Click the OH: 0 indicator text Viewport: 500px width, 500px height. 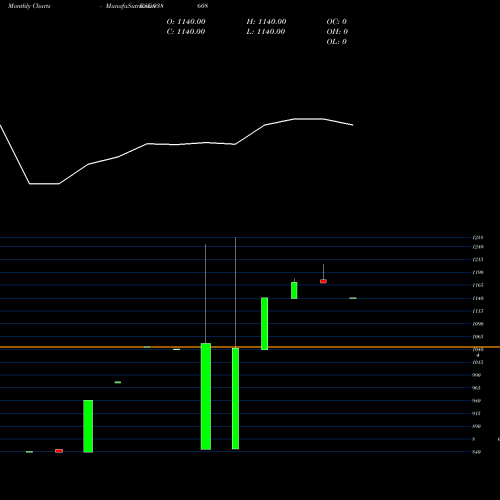click(x=337, y=32)
